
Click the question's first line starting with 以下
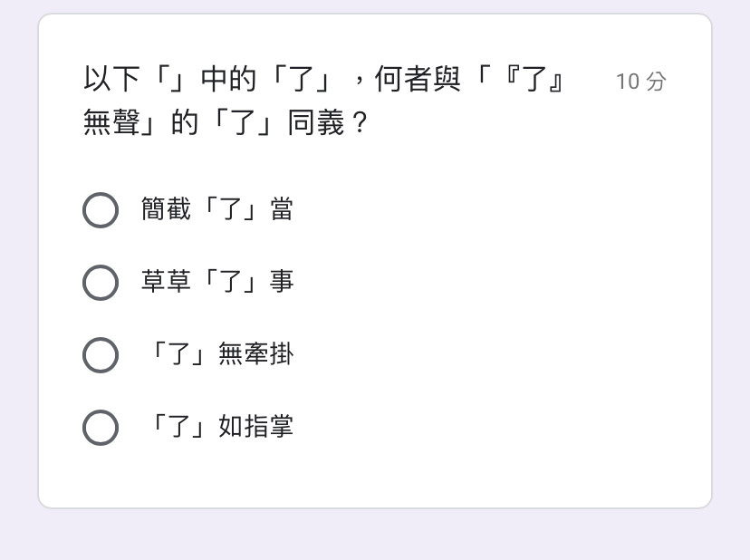coord(325,79)
